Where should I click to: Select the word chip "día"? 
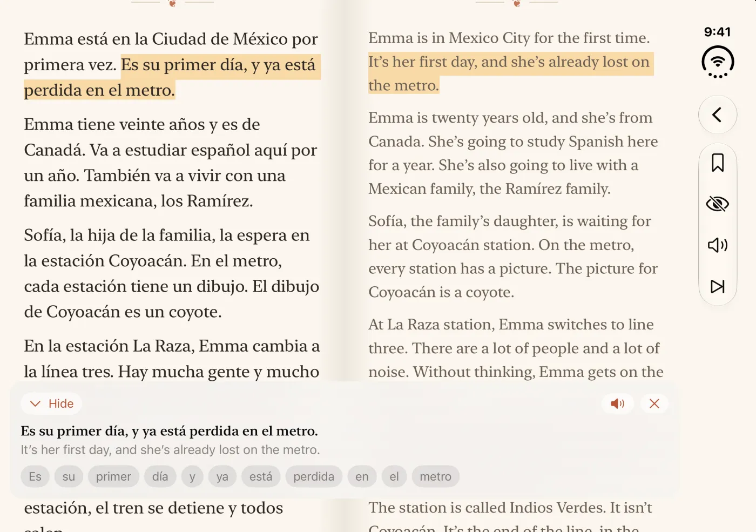160,476
